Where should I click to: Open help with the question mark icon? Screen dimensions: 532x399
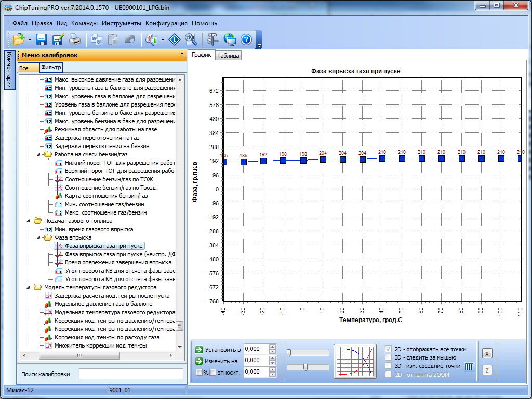pyautogui.click(x=246, y=39)
